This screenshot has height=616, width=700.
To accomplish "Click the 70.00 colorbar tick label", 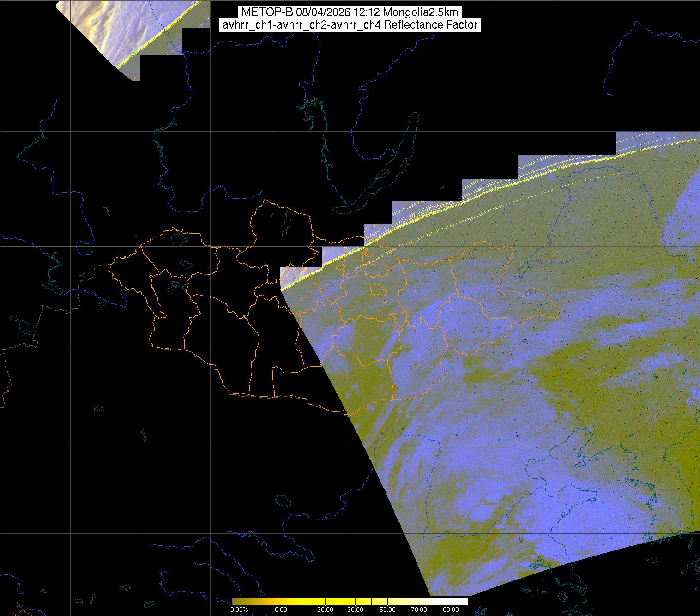I will point(419,610).
